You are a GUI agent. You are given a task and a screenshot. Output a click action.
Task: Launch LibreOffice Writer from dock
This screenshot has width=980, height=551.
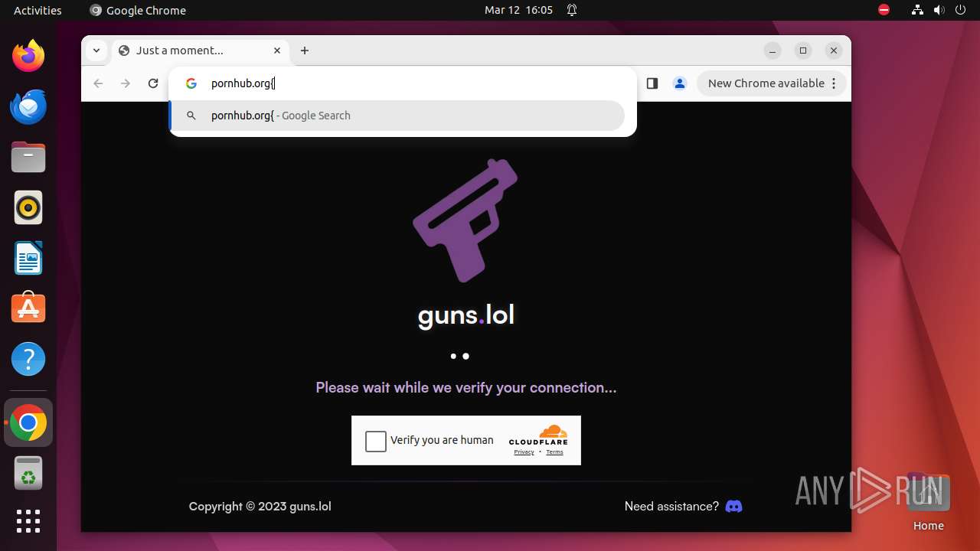tap(28, 258)
